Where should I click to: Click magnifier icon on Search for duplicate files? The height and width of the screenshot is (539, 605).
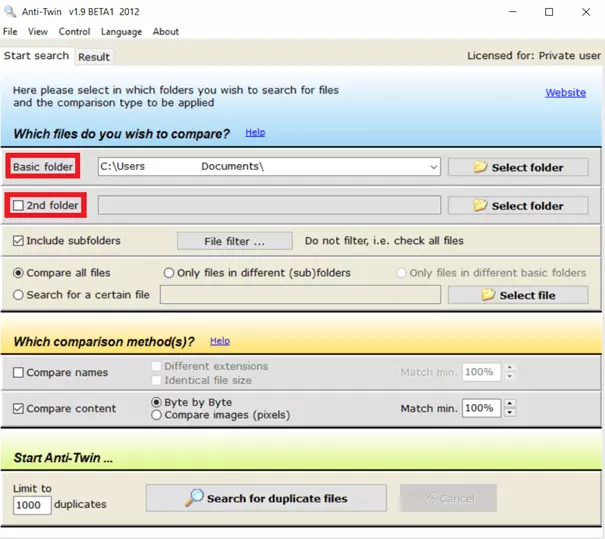pos(194,498)
